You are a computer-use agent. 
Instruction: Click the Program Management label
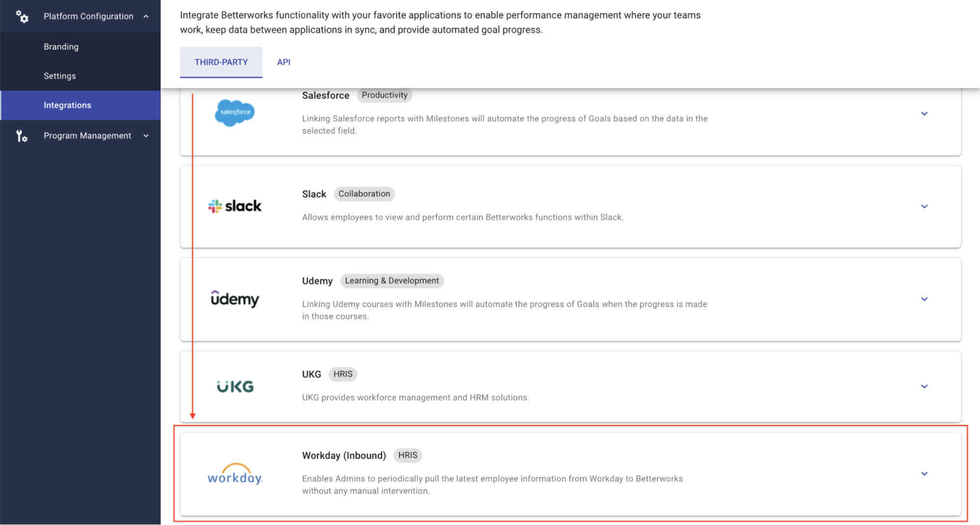pyautogui.click(x=87, y=136)
